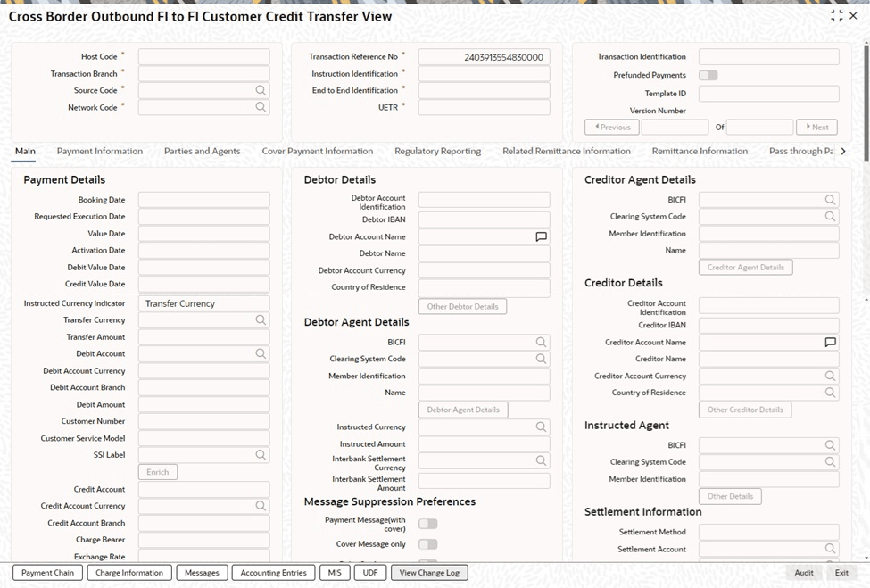Image resolution: width=870 pixels, height=588 pixels.
Task: Click Instructed Agent Other Details button
Action: [x=730, y=496]
